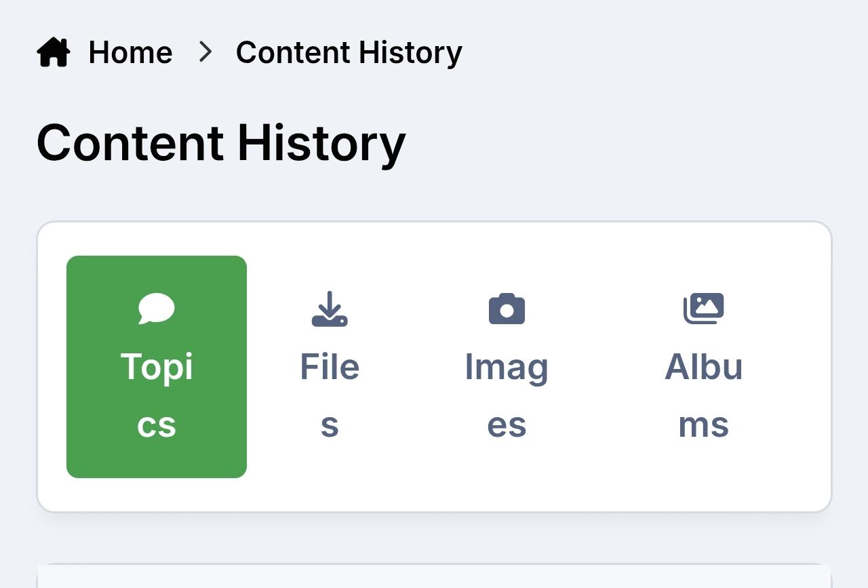Click the large Content History page heading
868x588 pixels.
(x=221, y=143)
